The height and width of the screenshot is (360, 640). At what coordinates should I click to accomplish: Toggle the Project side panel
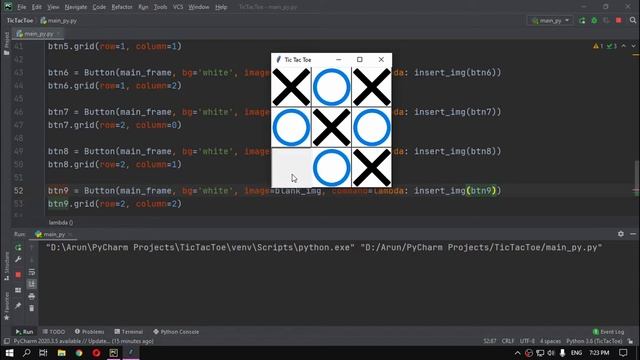(6, 43)
